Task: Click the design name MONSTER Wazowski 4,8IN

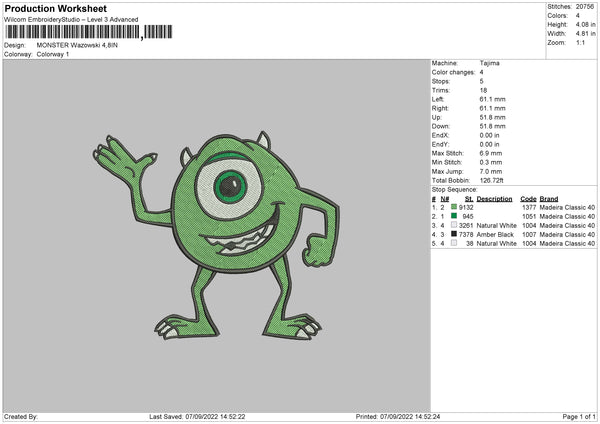Action: tap(77, 45)
